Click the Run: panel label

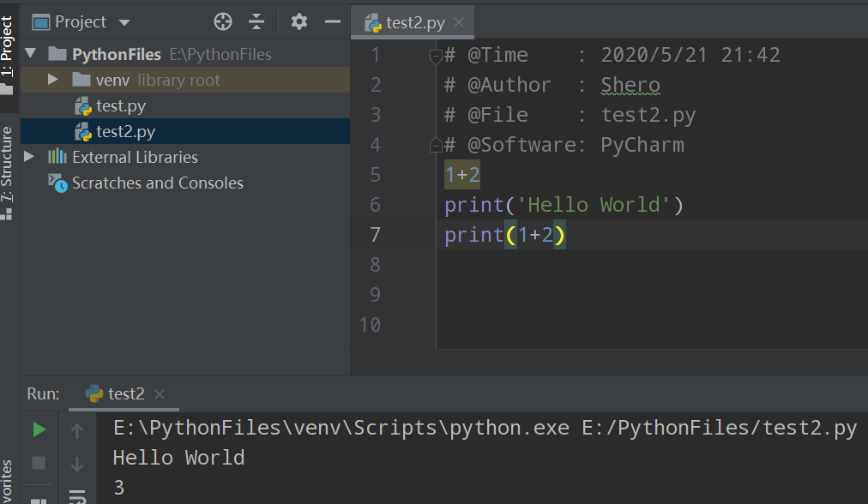[x=43, y=394]
